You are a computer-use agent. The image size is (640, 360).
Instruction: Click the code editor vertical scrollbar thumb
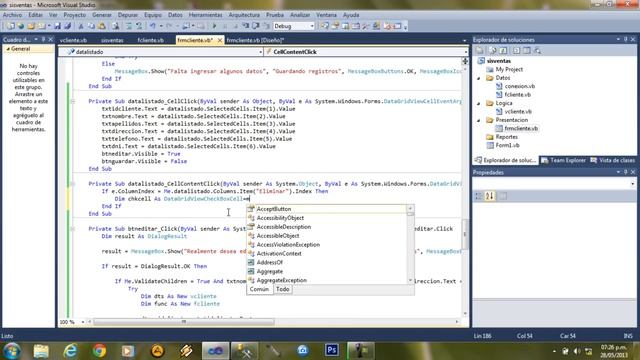465,234
